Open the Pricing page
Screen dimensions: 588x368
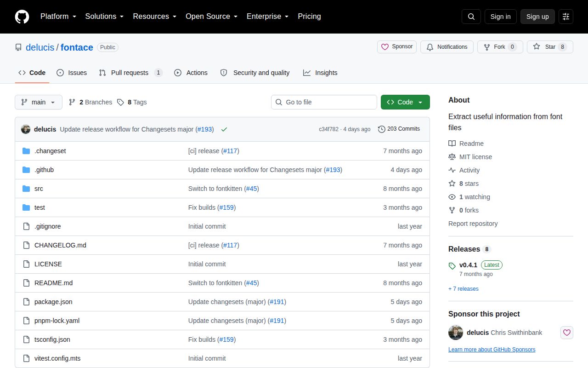(x=309, y=17)
